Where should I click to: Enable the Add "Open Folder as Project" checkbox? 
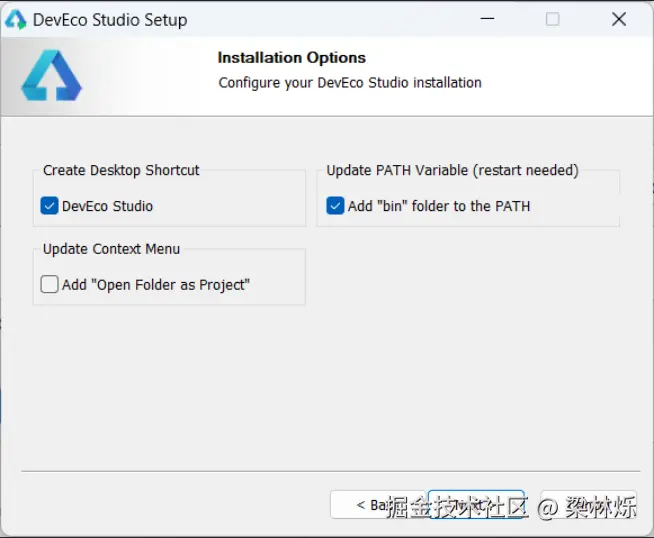tap(50, 285)
